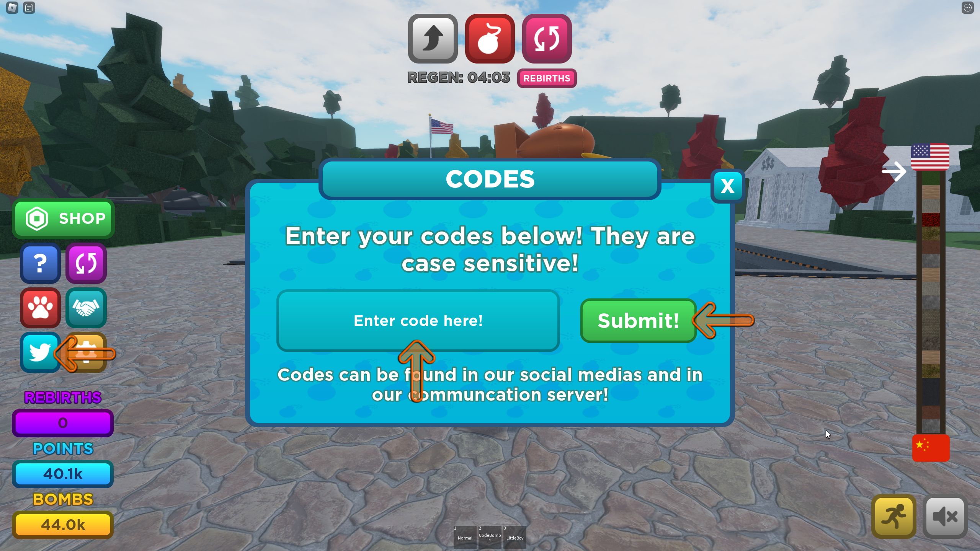Submit the entered code
The width and height of the screenshot is (980, 551).
pos(637,320)
